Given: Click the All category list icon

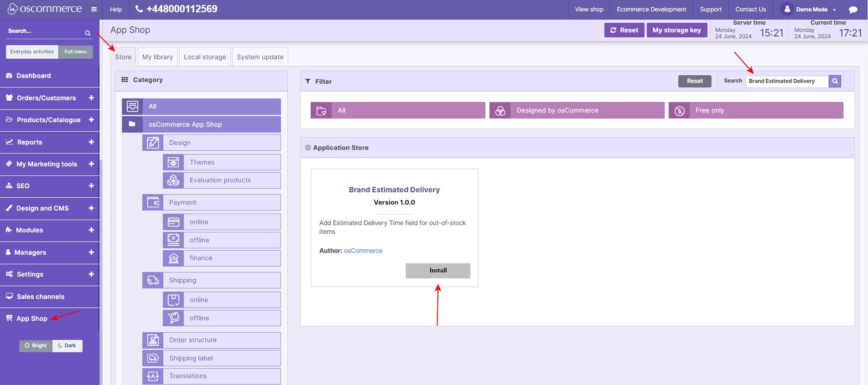Looking at the screenshot, I should coord(132,106).
